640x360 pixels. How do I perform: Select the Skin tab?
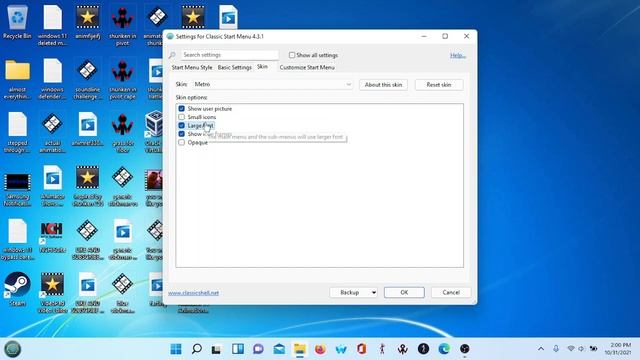[x=262, y=67]
